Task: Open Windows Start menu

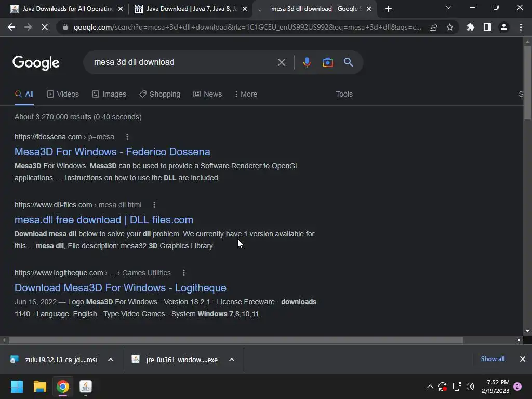Action: pos(17,387)
